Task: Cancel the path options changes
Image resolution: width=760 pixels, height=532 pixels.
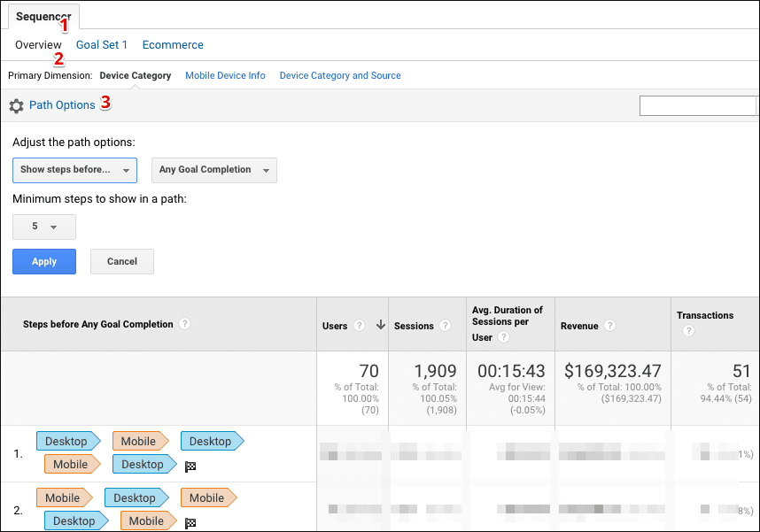Action: click(x=121, y=261)
